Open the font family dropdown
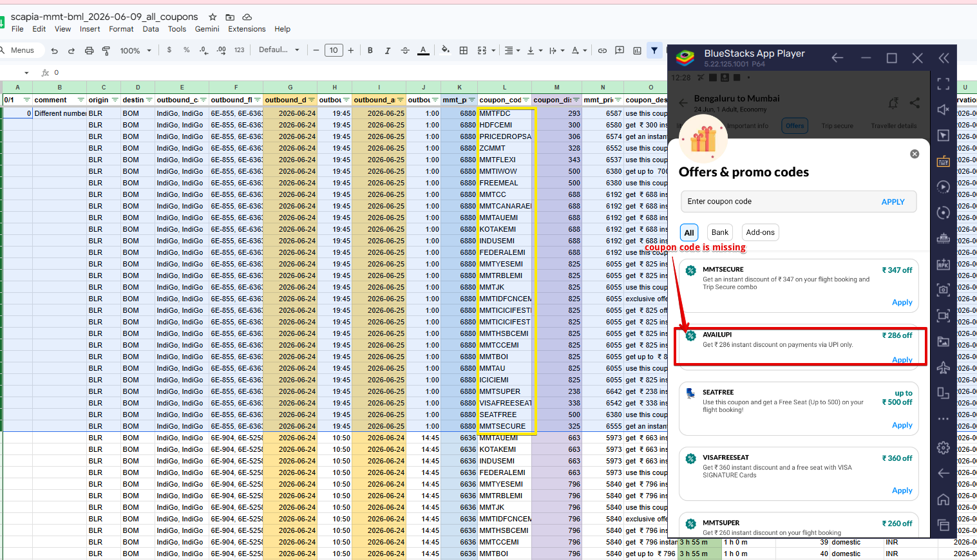Screen dimensions: 977x560 coord(280,50)
